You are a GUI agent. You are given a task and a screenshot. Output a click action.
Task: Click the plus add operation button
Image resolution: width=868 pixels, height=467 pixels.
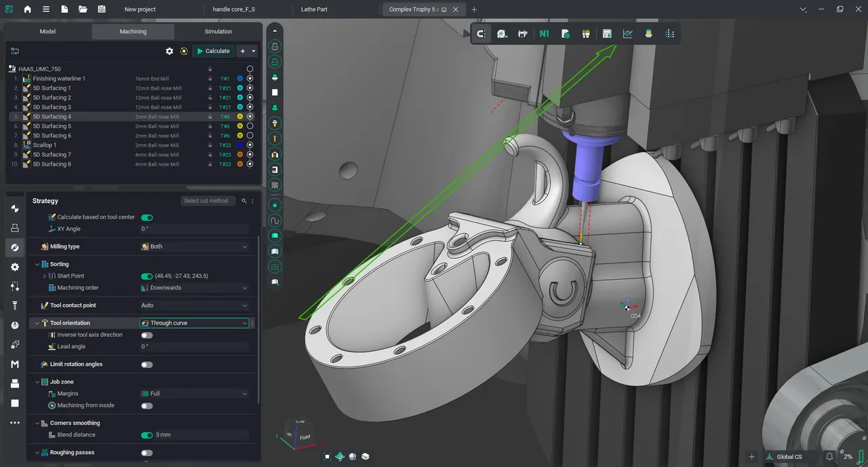coord(243,51)
